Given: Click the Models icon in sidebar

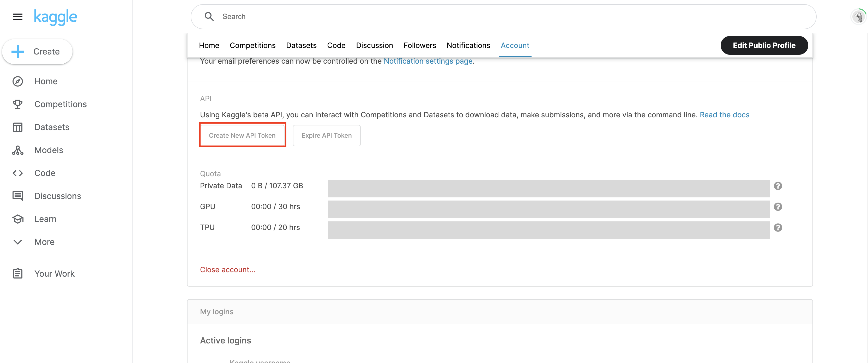Looking at the screenshot, I should 17,150.
